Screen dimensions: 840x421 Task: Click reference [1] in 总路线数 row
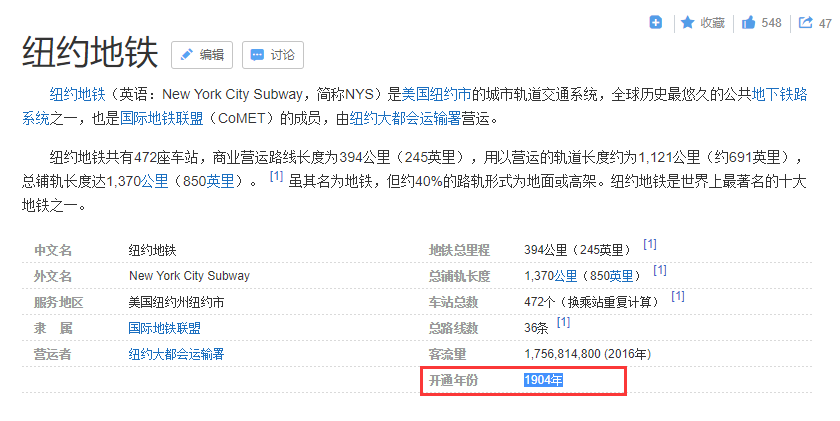coord(563,322)
